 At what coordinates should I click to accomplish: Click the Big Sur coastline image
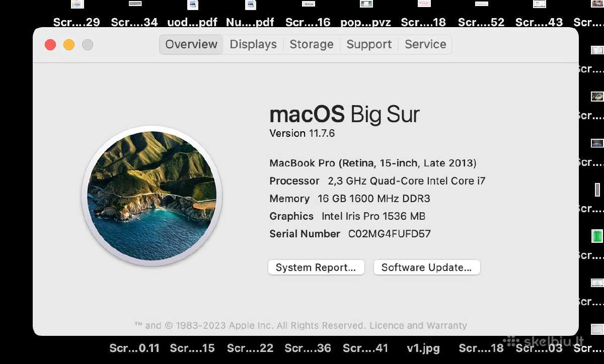click(152, 196)
